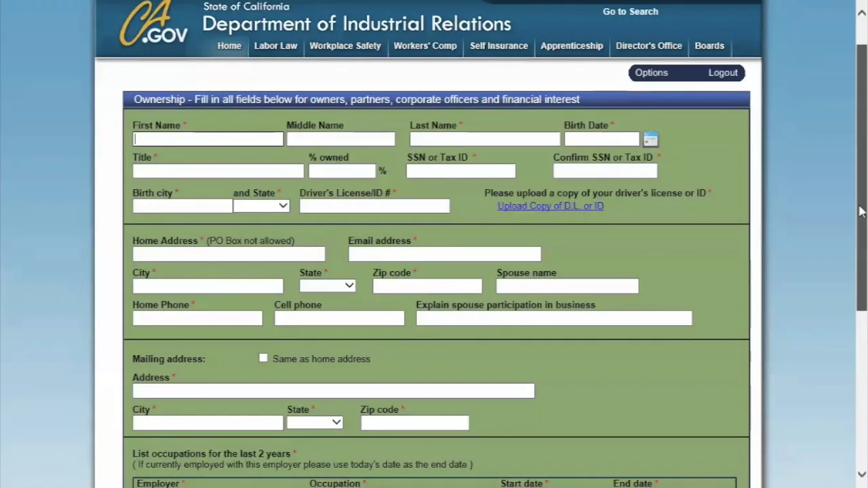
Task: Select Apprenticeship navigation item
Action: [x=572, y=45]
